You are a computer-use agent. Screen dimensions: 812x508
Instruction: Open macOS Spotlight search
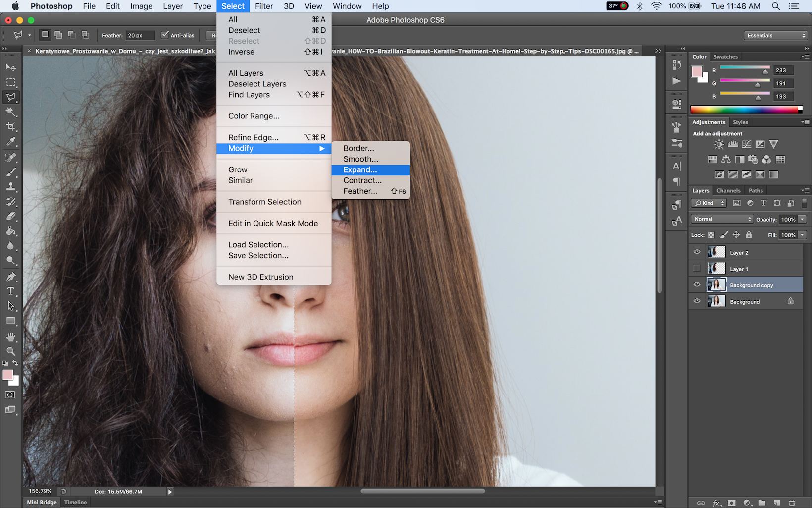click(x=776, y=6)
